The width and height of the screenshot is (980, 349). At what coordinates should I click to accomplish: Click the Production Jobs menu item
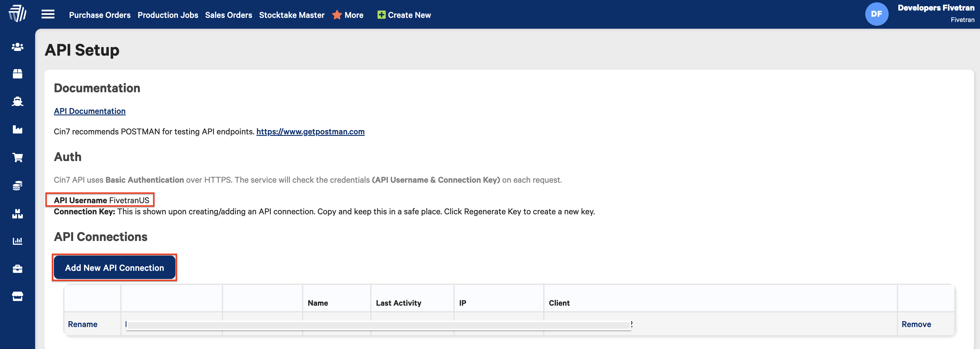[x=168, y=14]
